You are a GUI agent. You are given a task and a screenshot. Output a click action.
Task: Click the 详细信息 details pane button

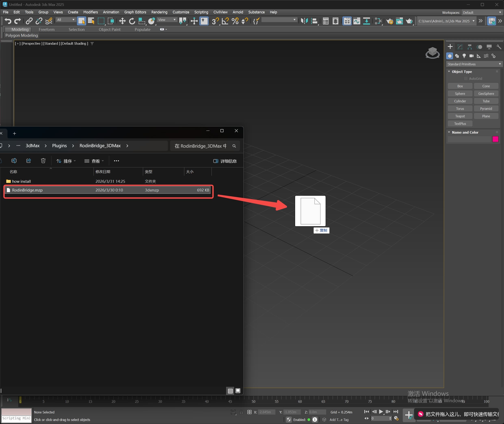pos(225,161)
